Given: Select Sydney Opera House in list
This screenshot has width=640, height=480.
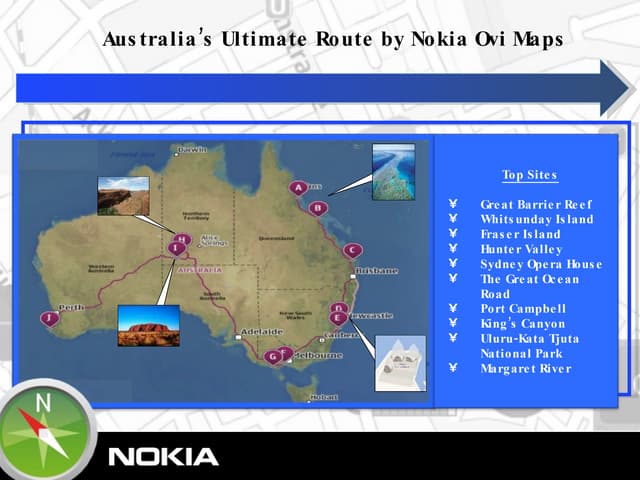Looking at the screenshot, I should click(x=541, y=264).
